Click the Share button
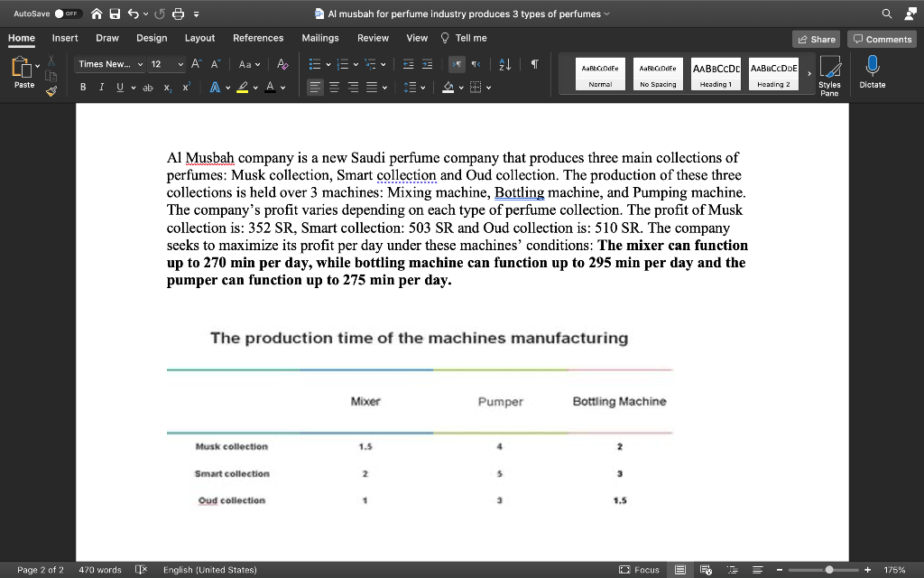 (816, 39)
